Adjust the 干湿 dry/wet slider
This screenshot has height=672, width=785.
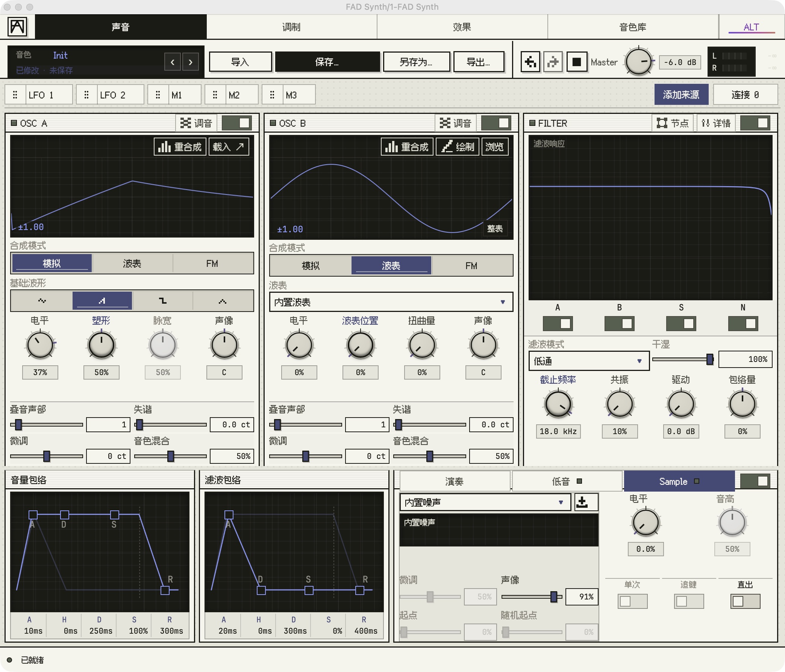pyautogui.click(x=683, y=359)
